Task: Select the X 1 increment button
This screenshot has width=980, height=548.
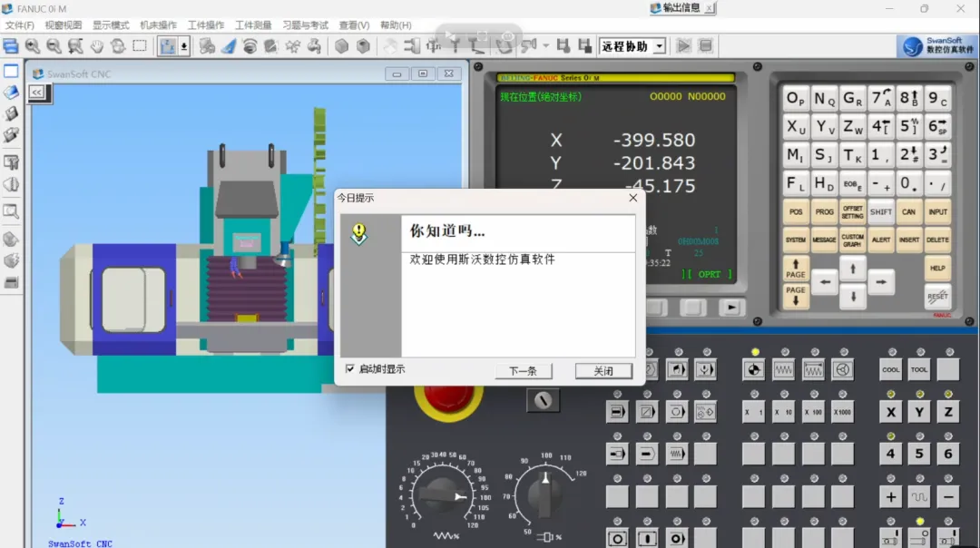Action: pos(753,413)
